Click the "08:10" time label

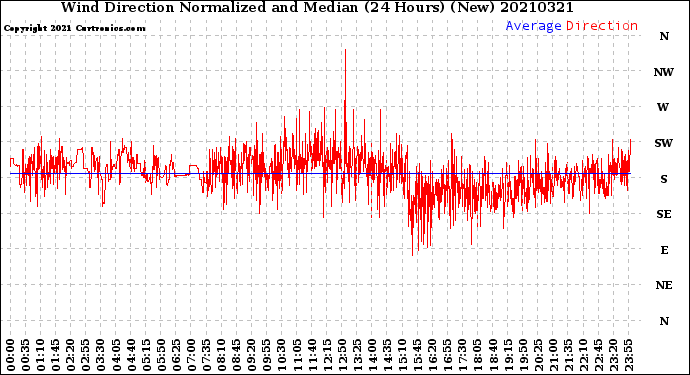pyautogui.click(x=222, y=355)
